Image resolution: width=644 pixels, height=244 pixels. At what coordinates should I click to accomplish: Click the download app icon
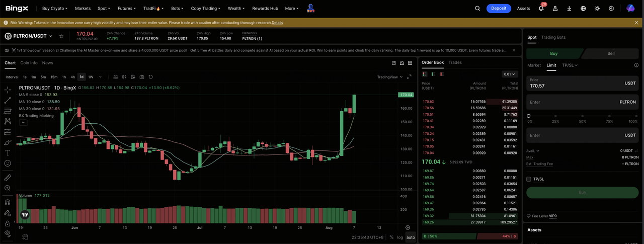[x=569, y=9]
